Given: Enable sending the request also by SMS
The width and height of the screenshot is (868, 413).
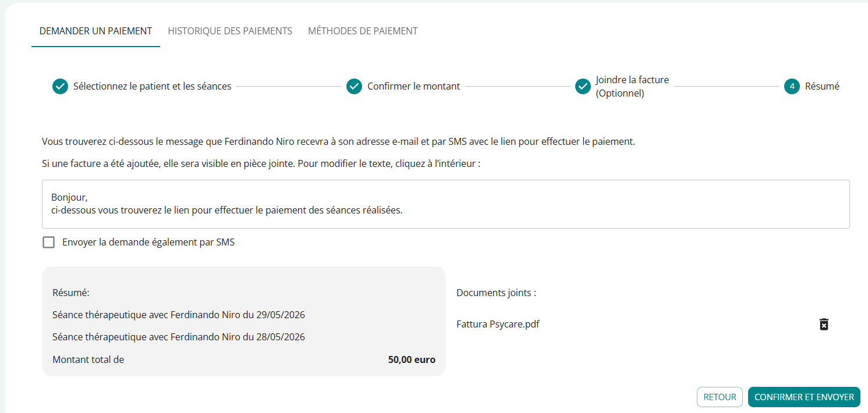Looking at the screenshot, I should tap(49, 242).
